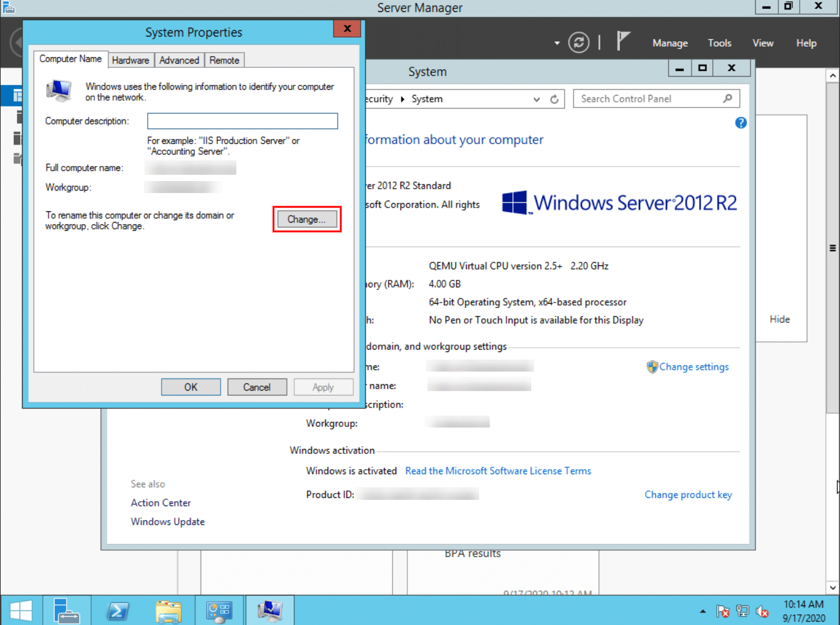Click the Computer description text field
The width and height of the screenshot is (840, 625).
tap(243, 121)
